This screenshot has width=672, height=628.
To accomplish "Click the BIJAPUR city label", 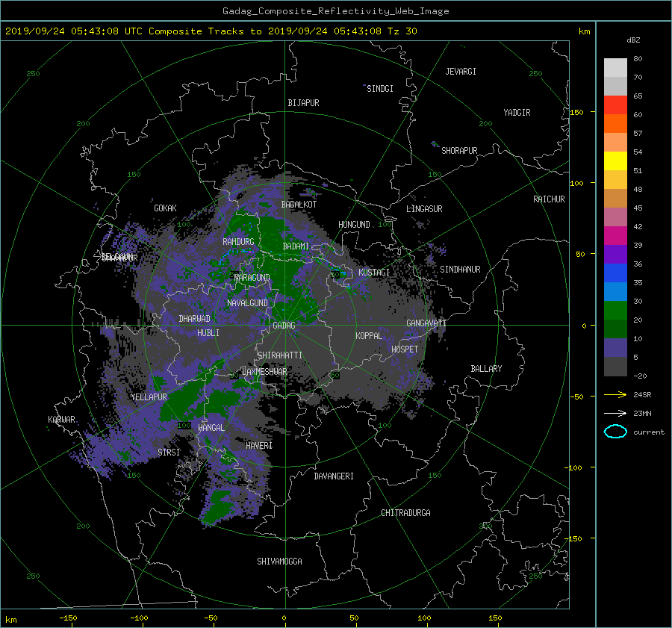I will [303, 103].
